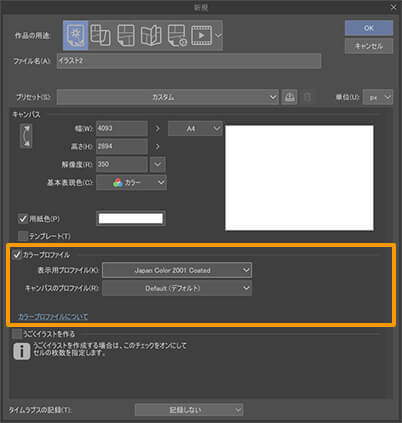This screenshot has height=423, width=402.
Task: Click the delete preset trash icon
Action: click(x=308, y=97)
